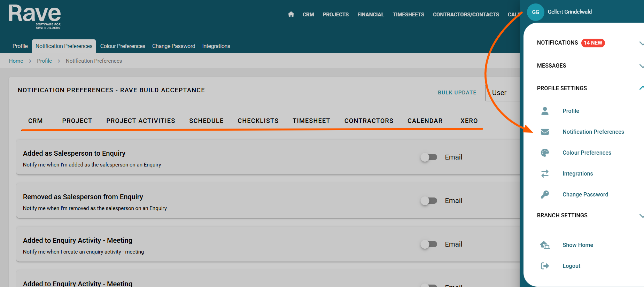This screenshot has height=287, width=644.
Task: Go to the home icon in top navigation
Action: point(291,14)
